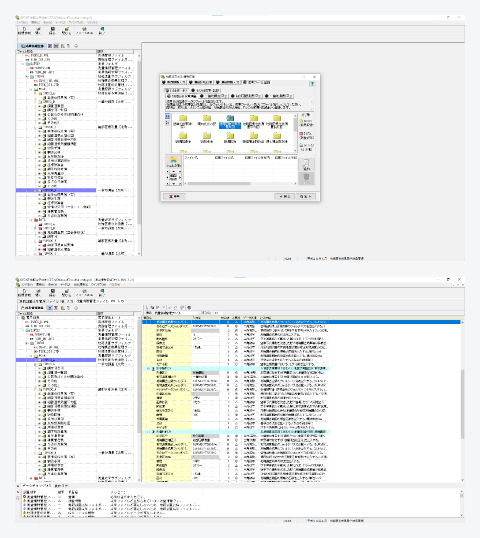480x538 pixels.
Task: Click the back button with left arrow in dialog
Action: point(284,197)
